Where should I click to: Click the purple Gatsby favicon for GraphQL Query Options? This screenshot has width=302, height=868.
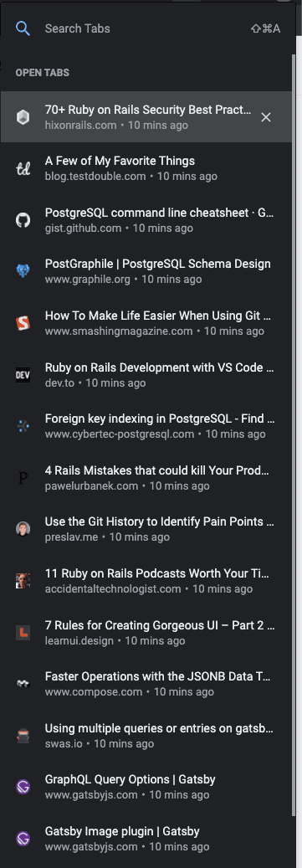click(23, 787)
